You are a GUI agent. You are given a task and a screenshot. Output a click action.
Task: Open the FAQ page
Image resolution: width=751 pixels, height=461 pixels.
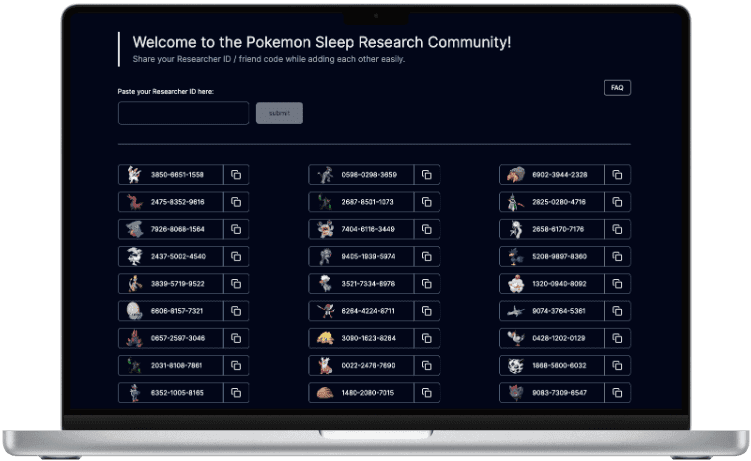click(x=617, y=88)
